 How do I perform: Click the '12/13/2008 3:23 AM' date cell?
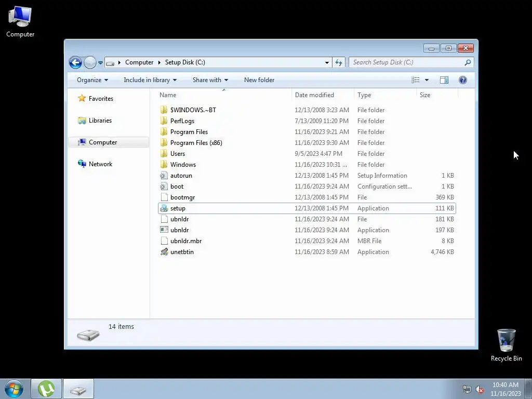(322, 110)
